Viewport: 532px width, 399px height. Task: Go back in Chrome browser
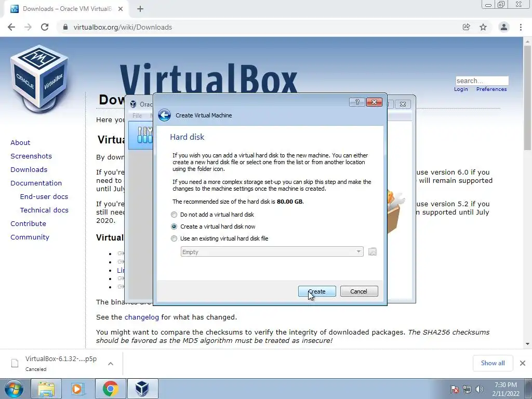click(11, 27)
